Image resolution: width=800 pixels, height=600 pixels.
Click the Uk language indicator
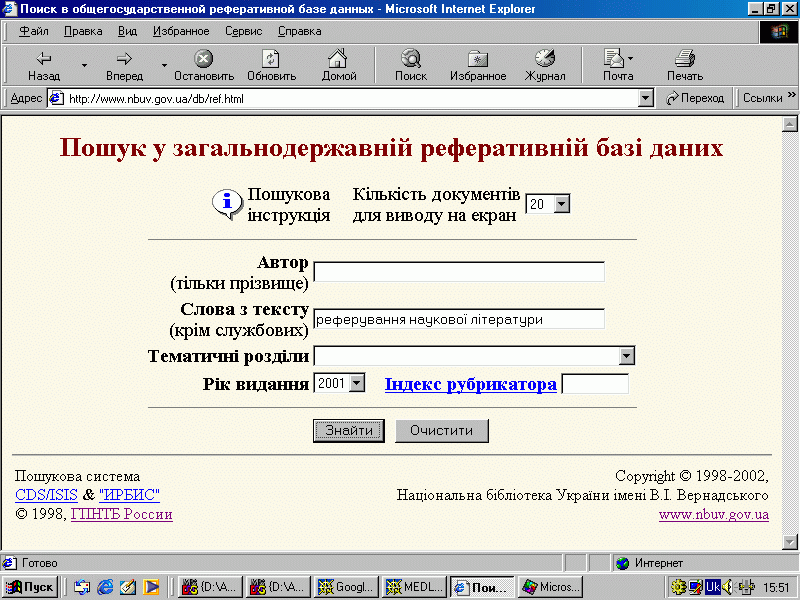712,587
